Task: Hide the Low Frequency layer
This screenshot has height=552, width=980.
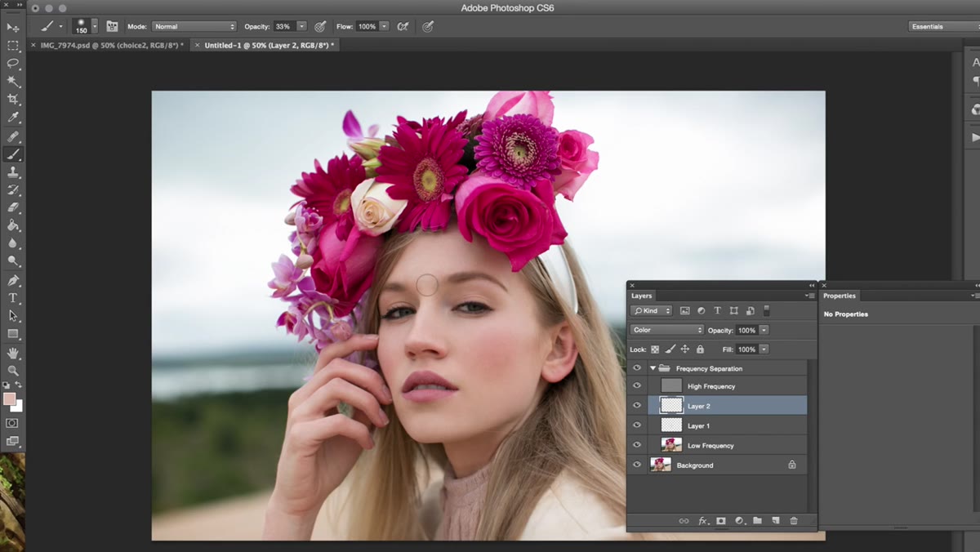Action: [637, 445]
